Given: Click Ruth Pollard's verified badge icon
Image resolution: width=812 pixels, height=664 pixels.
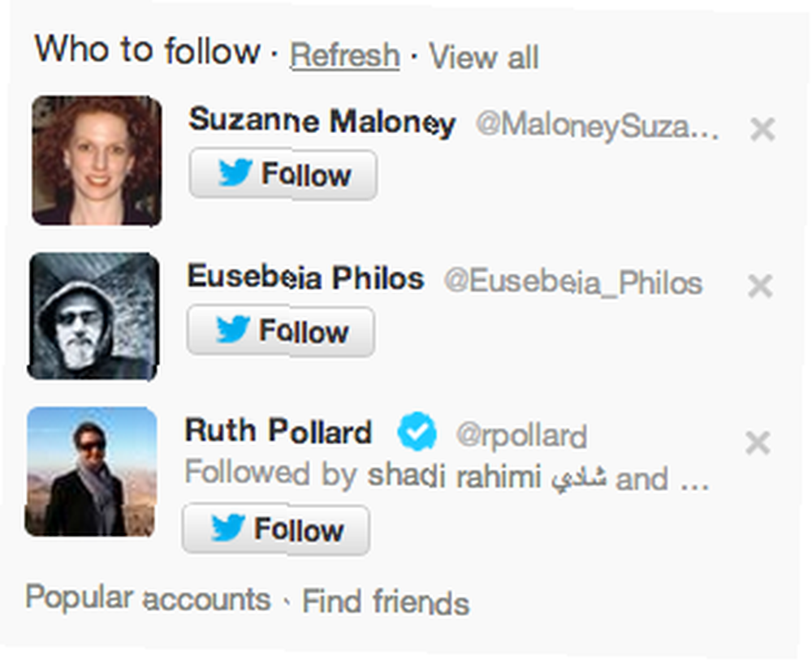Looking at the screenshot, I should (417, 431).
